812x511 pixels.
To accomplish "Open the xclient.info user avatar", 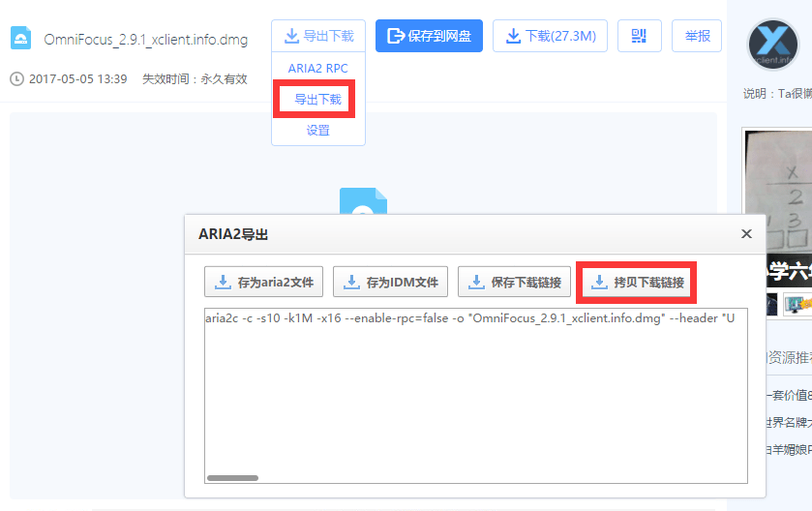I will coord(773,45).
